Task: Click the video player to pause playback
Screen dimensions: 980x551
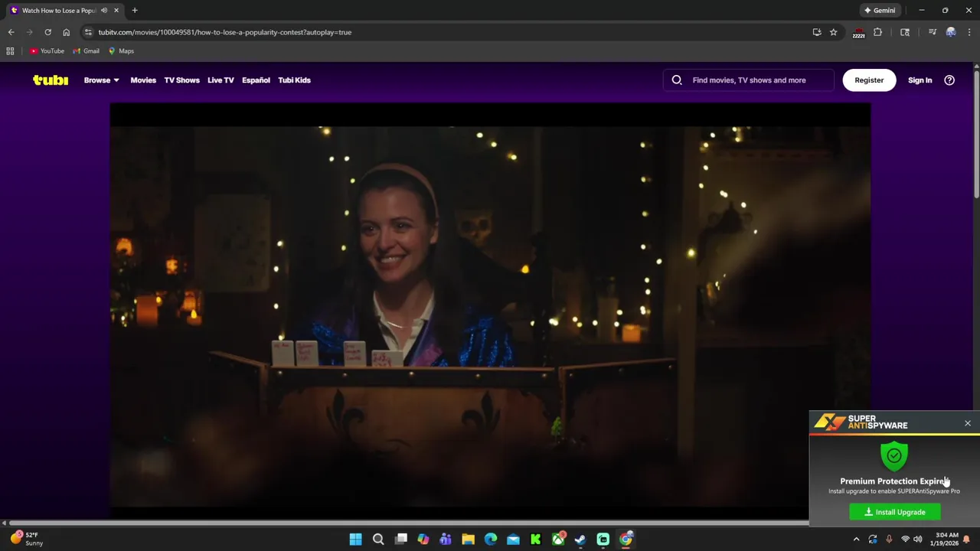Action: [490, 306]
